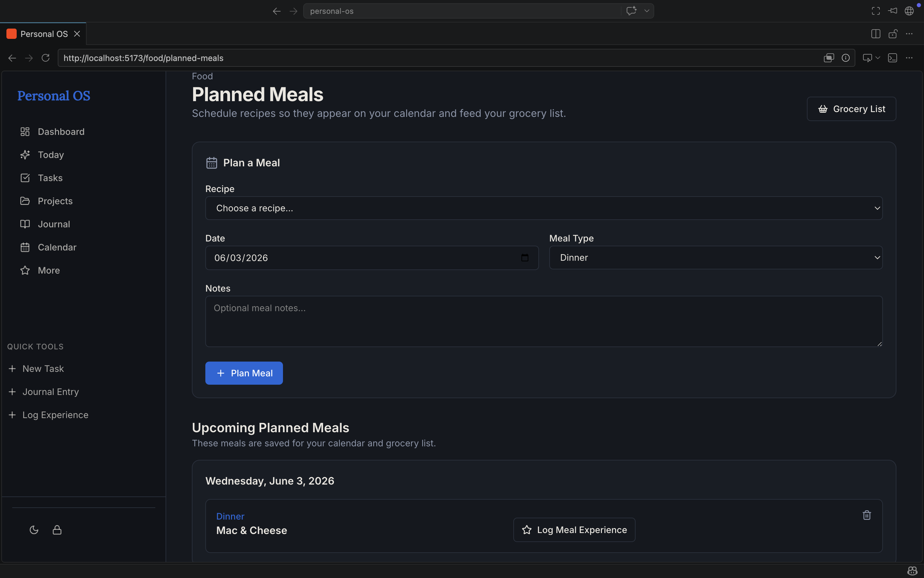Open the Meal Type dropdown
Image resolution: width=924 pixels, height=578 pixels.
coord(715,258)
